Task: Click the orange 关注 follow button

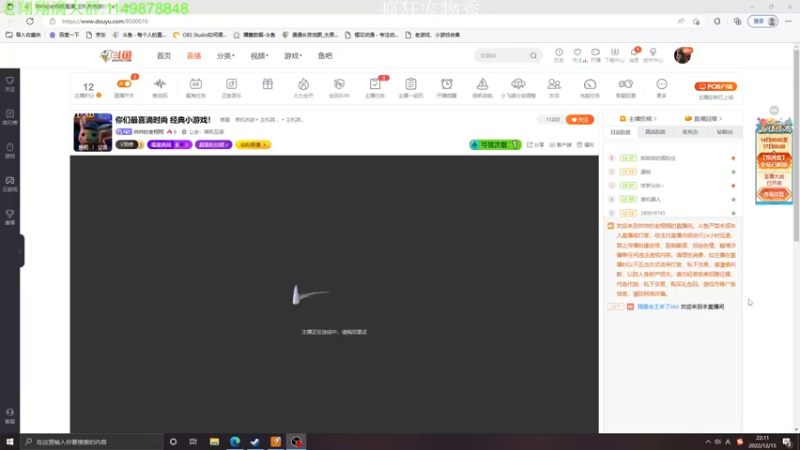Action: point(580,119)
